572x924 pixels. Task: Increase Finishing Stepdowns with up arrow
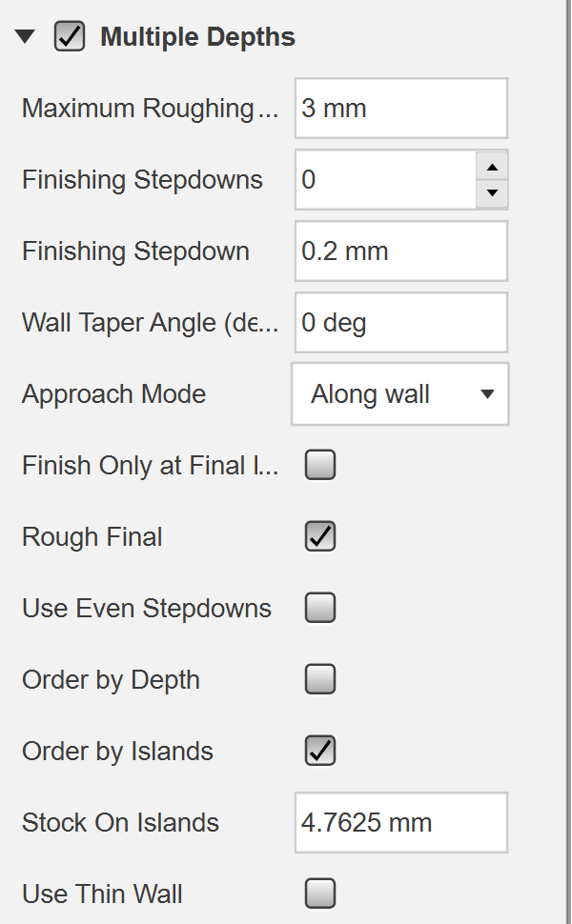click(491, 167)
